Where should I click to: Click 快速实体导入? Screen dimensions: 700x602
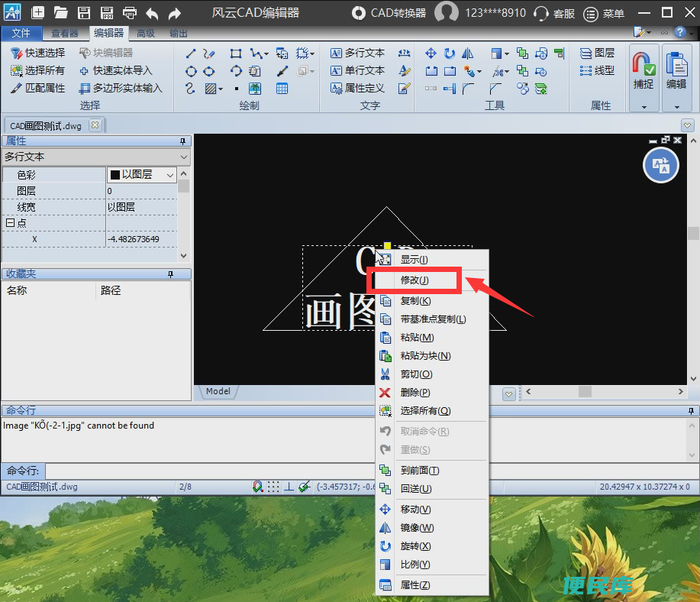(x=116, y=70)
